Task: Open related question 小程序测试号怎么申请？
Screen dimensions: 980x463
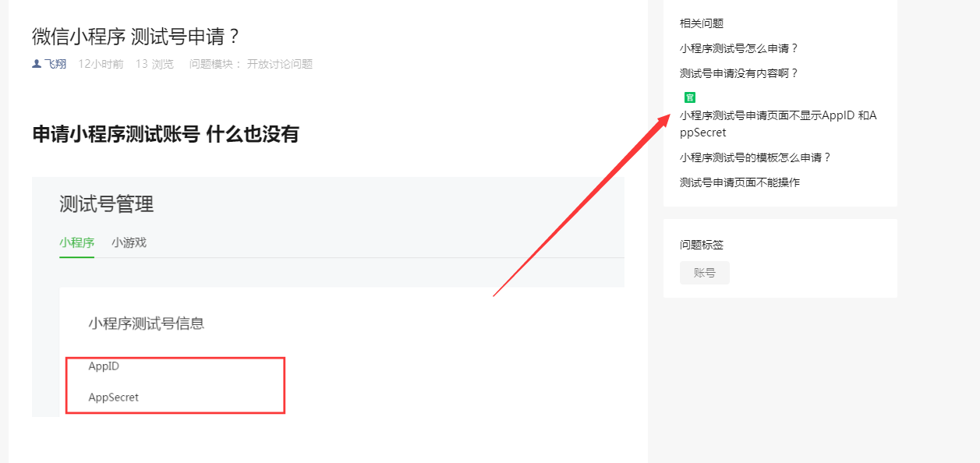Action: (x=739, y=48)
